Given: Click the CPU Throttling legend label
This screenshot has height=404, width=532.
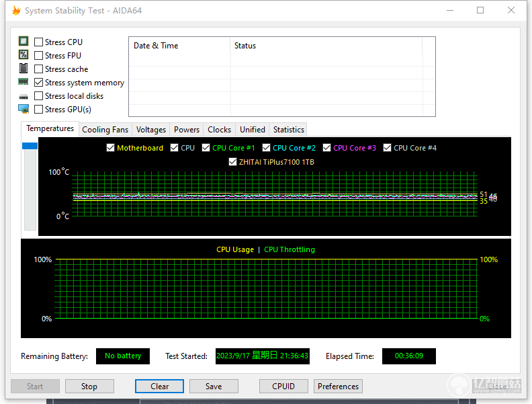Looking at the screenshot, I should click(290, 249).
